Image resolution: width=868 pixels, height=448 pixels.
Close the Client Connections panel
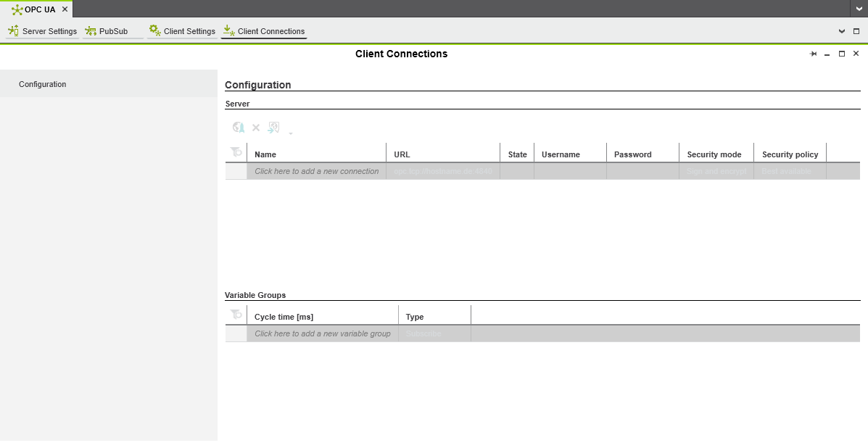pyautogui.click(x=856, y=54)
